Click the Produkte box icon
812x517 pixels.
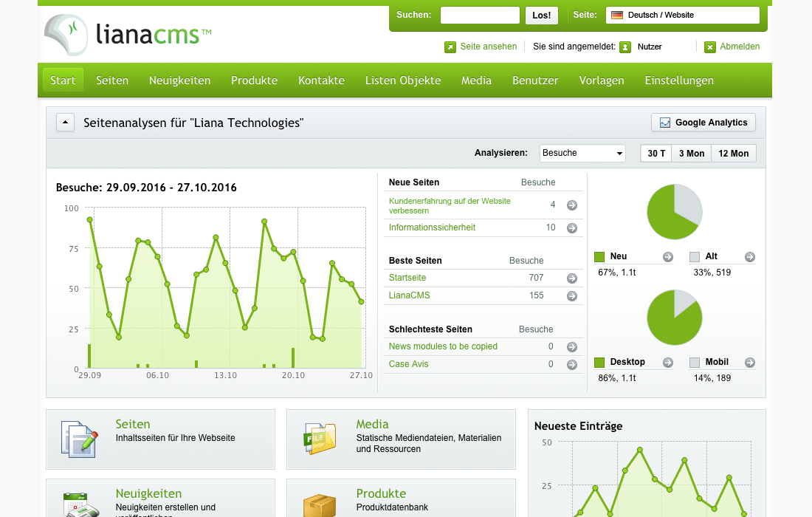pos(320,506)
